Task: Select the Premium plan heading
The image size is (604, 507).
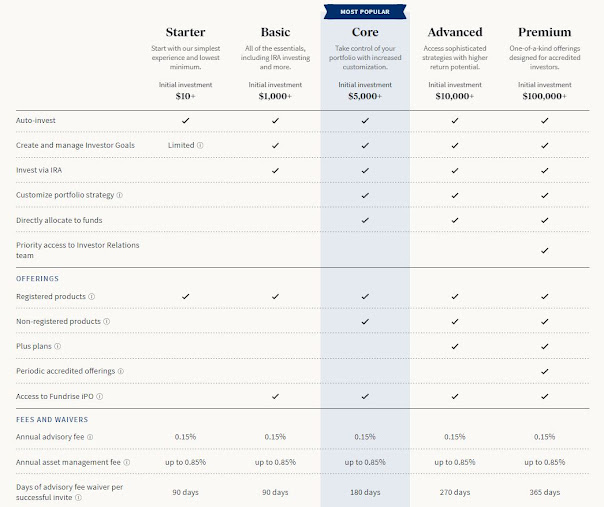Action: tap(544, 32)
